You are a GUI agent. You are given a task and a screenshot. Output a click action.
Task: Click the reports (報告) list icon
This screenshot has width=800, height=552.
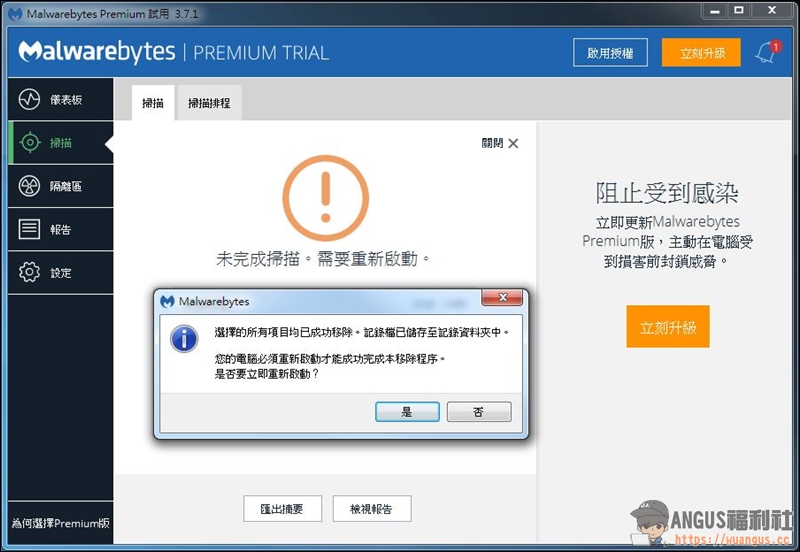point(30,229)
